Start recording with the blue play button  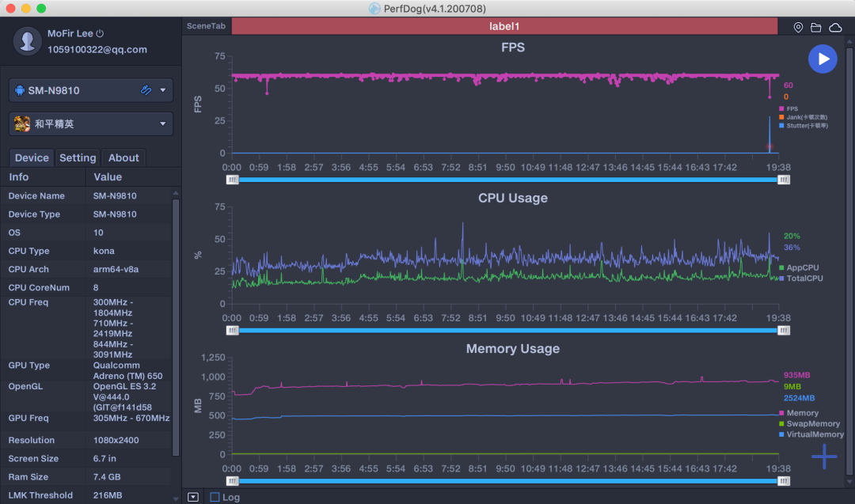(823, 59)
